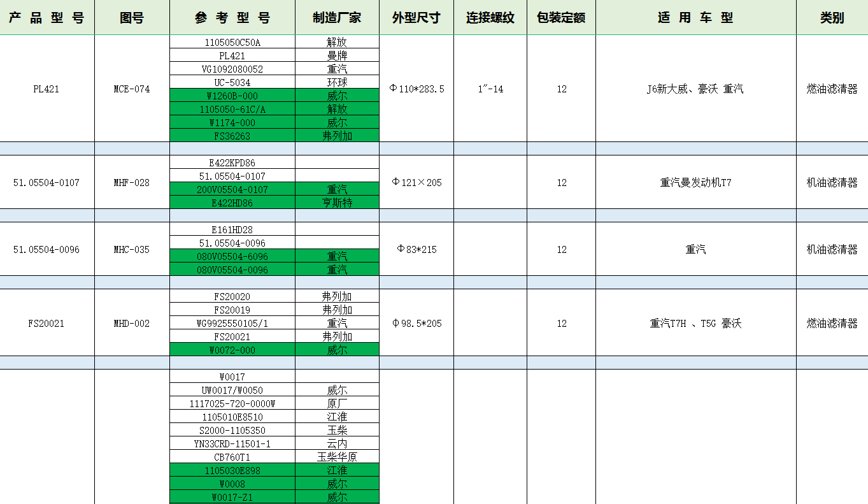
Task: Click the J6新大威、豪沃 重汽 cell
Action: pos(695,89)
